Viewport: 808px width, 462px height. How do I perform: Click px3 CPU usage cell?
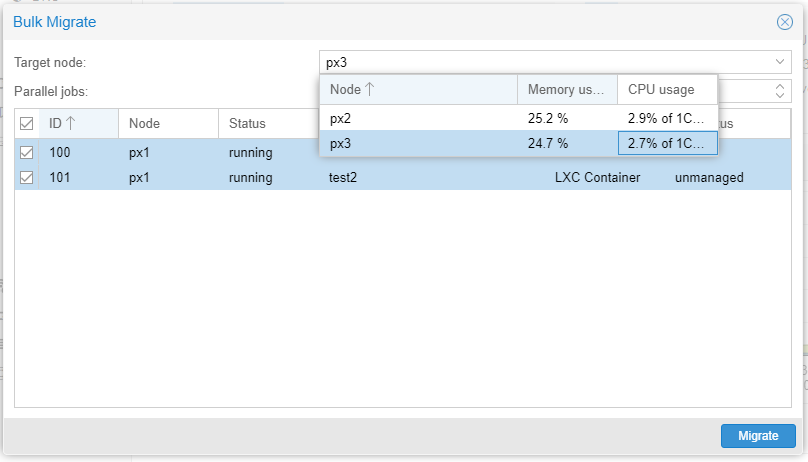pos(667,143)
